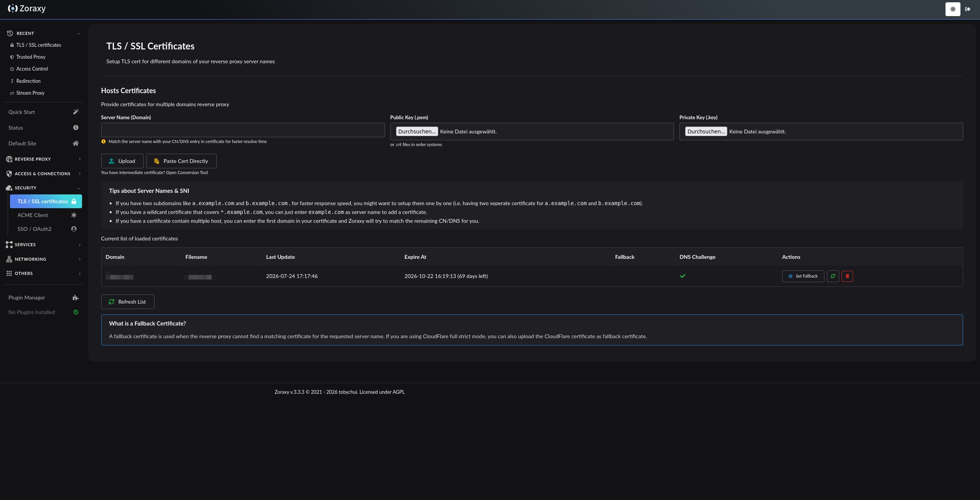
Task: Open Conversion Tool link
Action: click(x=187, y=173)
